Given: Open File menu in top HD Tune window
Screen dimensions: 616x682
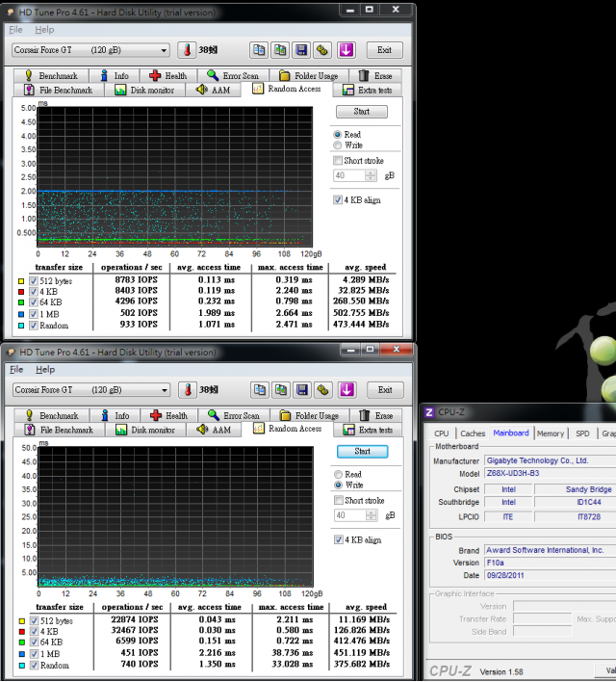Looking at the screenshot, I should 15,30.
